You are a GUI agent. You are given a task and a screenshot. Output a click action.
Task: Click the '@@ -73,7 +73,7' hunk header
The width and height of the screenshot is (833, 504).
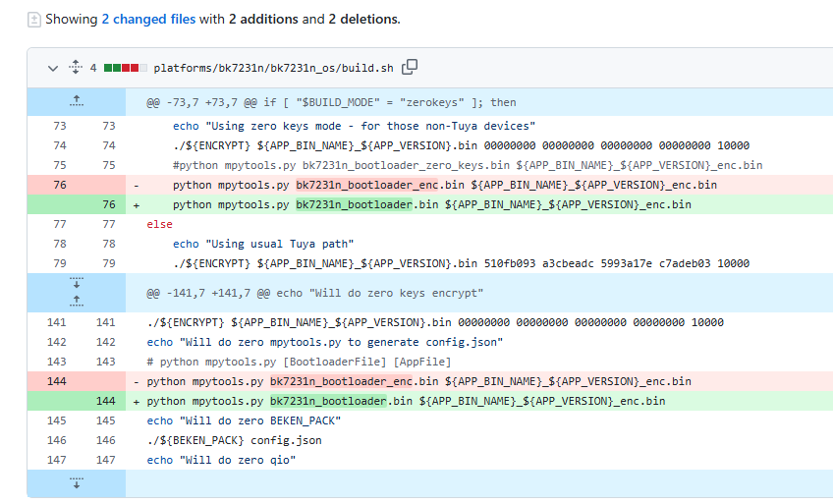(x=331, y=102)
